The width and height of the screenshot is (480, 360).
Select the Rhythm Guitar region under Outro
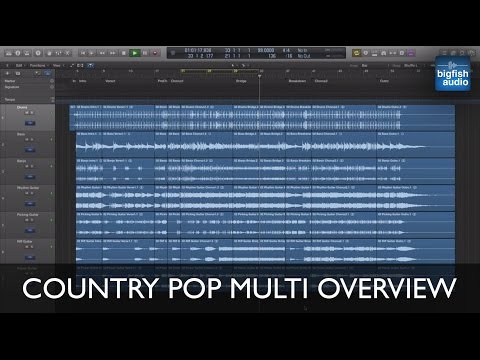click(416, 198)
